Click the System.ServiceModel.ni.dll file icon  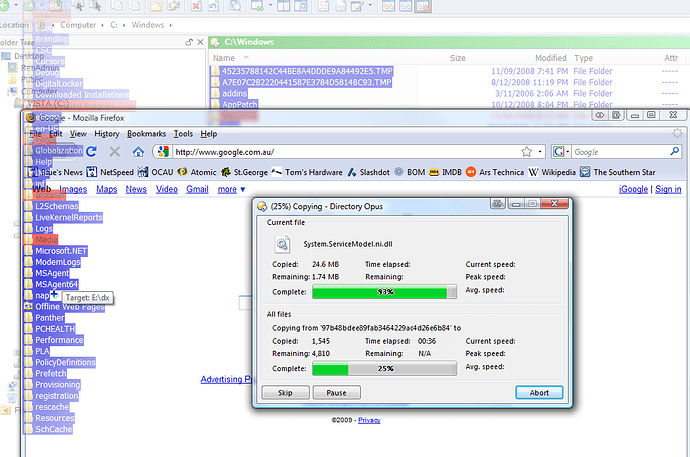pyautogui.click(x=285, y=243)
